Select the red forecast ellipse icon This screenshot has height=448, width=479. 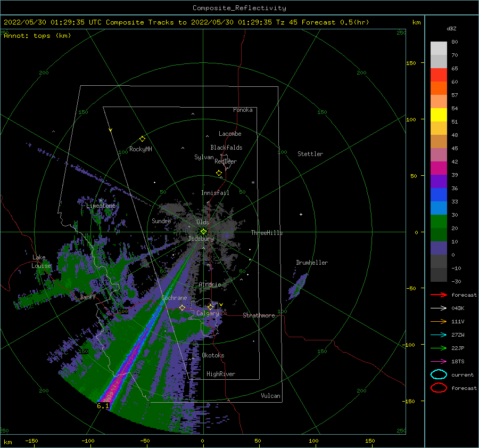coord(439,388)
